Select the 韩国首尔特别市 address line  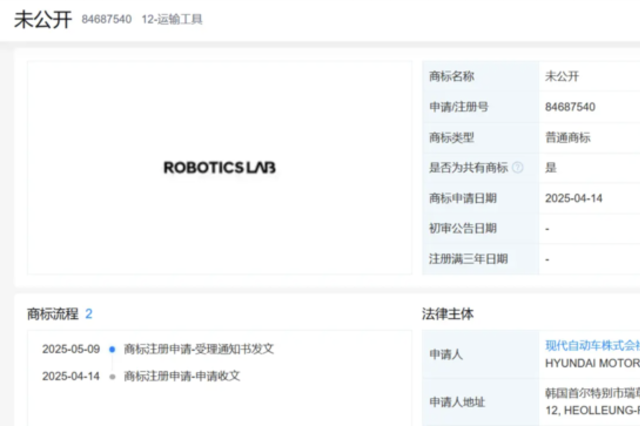click(593, 393)
